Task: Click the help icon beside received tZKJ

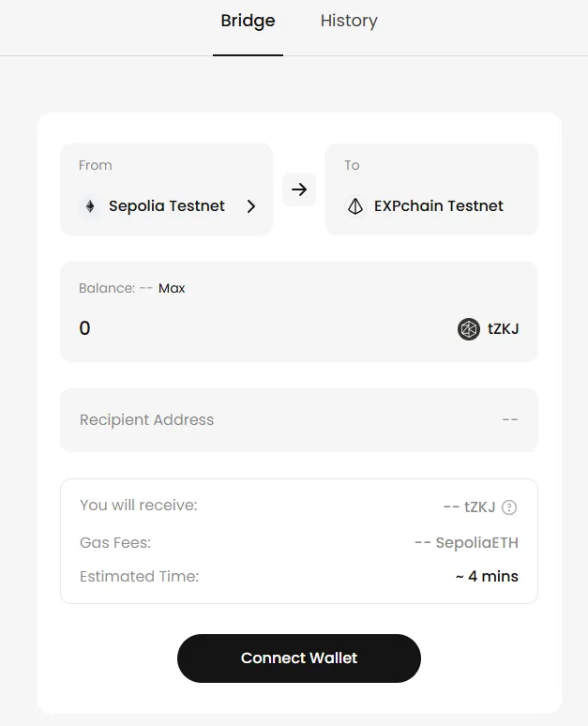Action: [509, 507]
